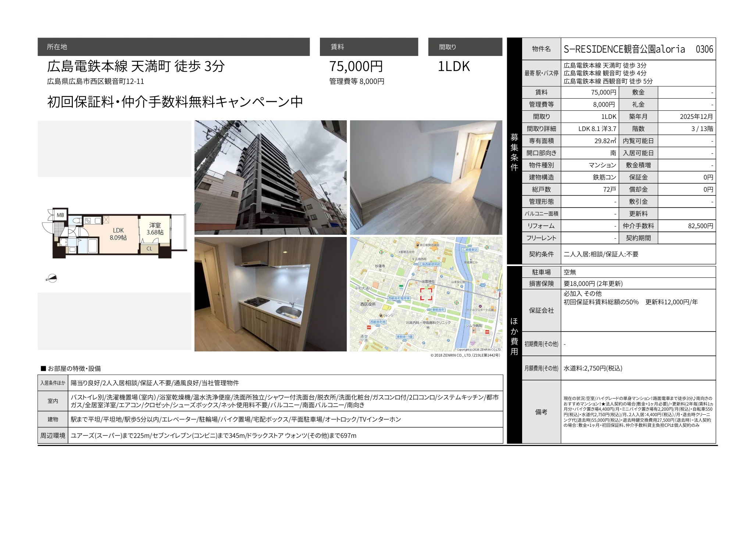Open the 1LDK floor plan drawing
This screenshot has height=535, width=756.
click(x=114, y=233)
